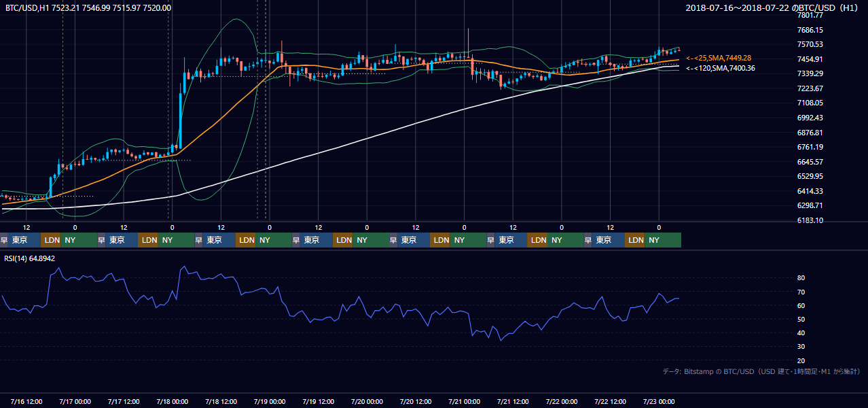Click price axis value 7801.77
Screen dimensions: 868x408
[810, 15]
